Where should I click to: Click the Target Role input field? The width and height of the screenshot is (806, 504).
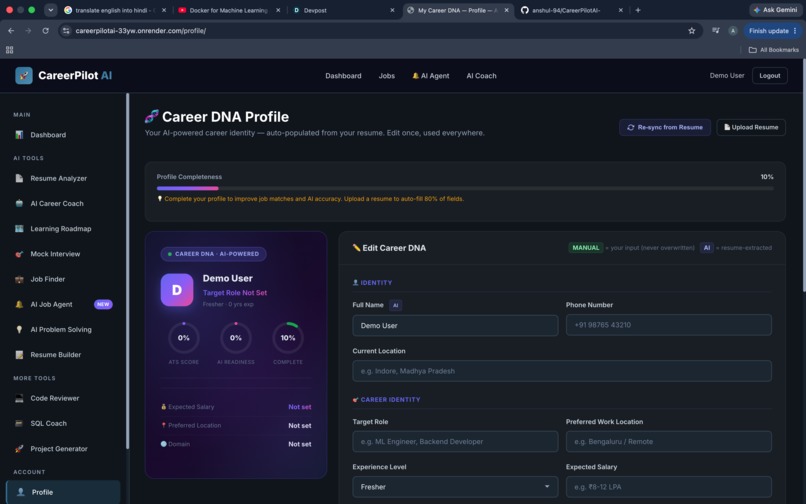[x=455, y=441]
